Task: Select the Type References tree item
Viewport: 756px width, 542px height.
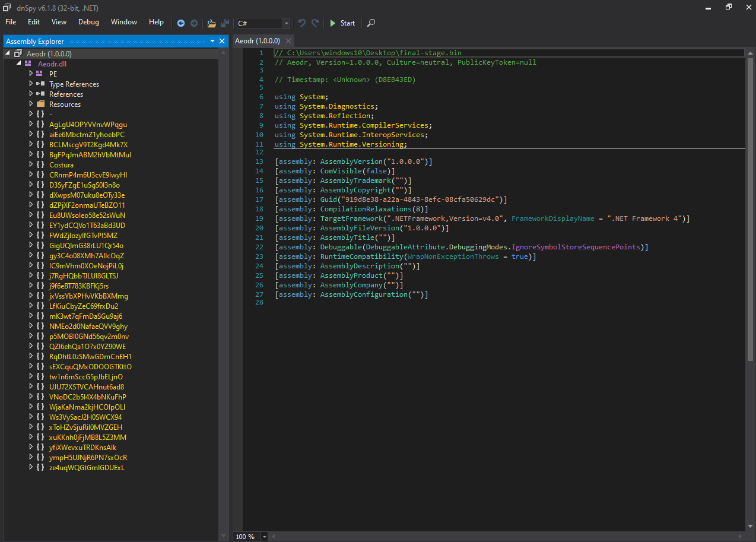Action: coord(74,84)
